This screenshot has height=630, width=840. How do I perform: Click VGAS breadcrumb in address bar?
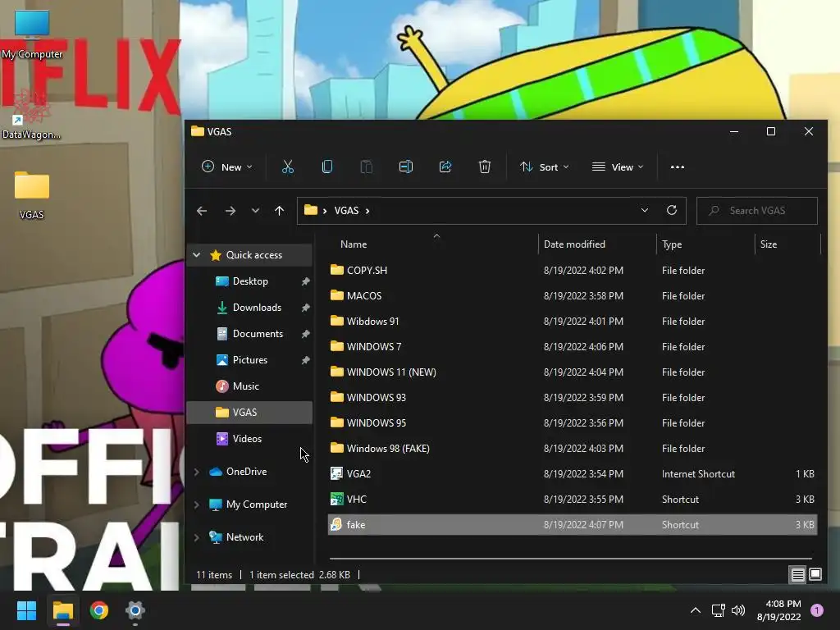click(x=346, y=211)
